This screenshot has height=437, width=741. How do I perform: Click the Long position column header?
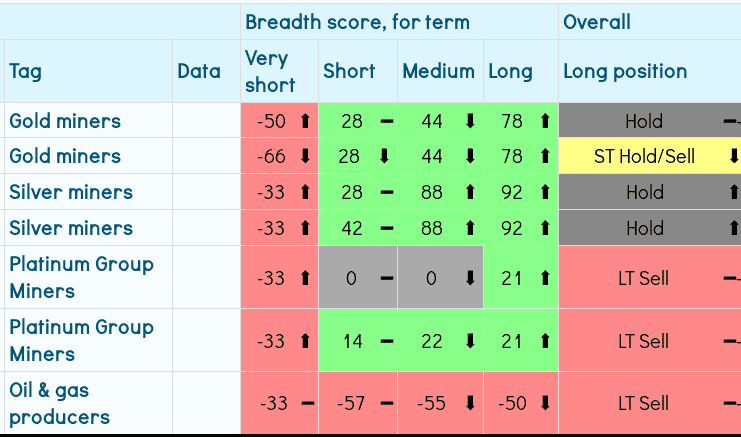pos(625,71)
